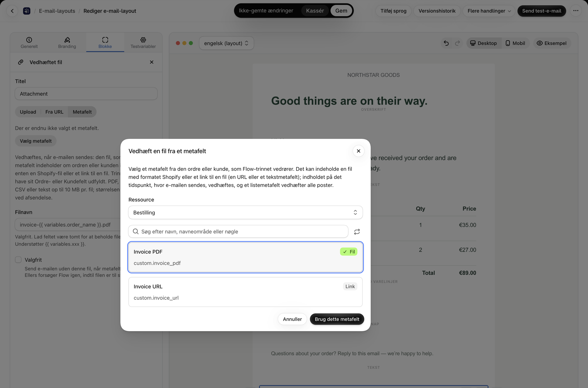Click the undo arrow icon

click(446, 43)
